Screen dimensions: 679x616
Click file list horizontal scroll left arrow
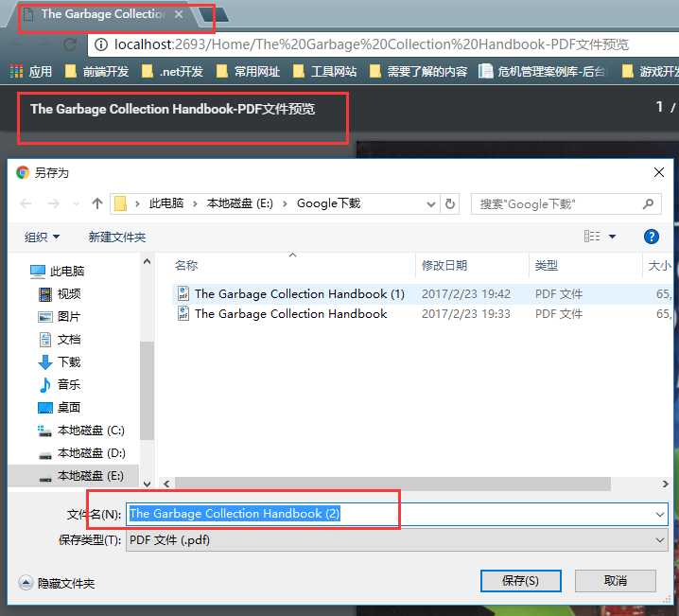point(166,484)
